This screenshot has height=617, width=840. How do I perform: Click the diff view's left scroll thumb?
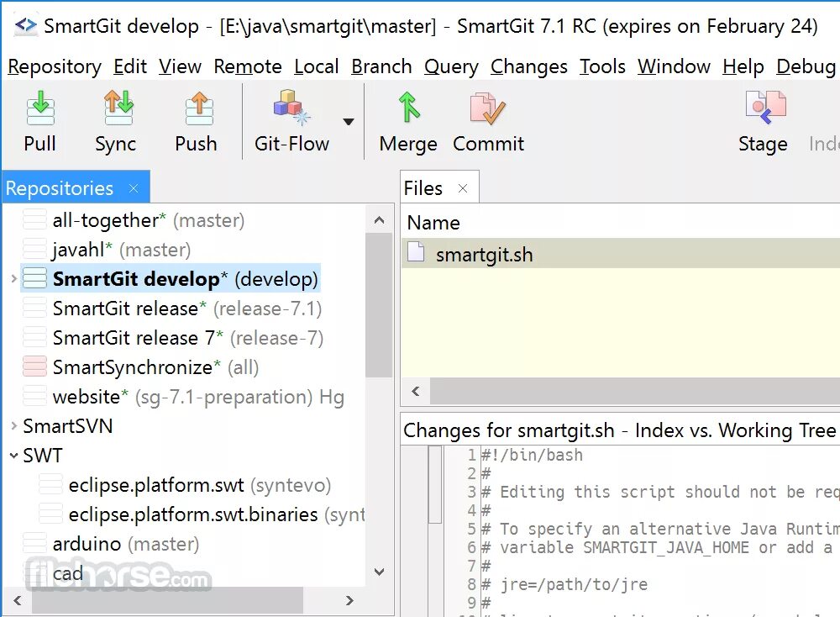click(435, 484)
